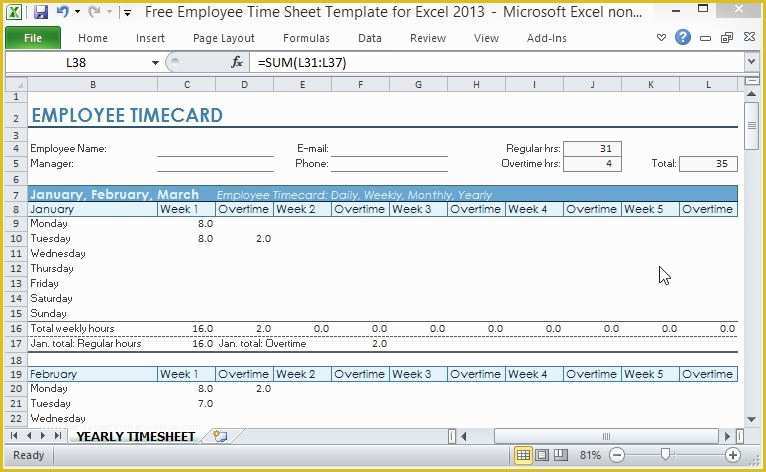Open the File tab
Screen dimensions: 766x472
point(33,38)
